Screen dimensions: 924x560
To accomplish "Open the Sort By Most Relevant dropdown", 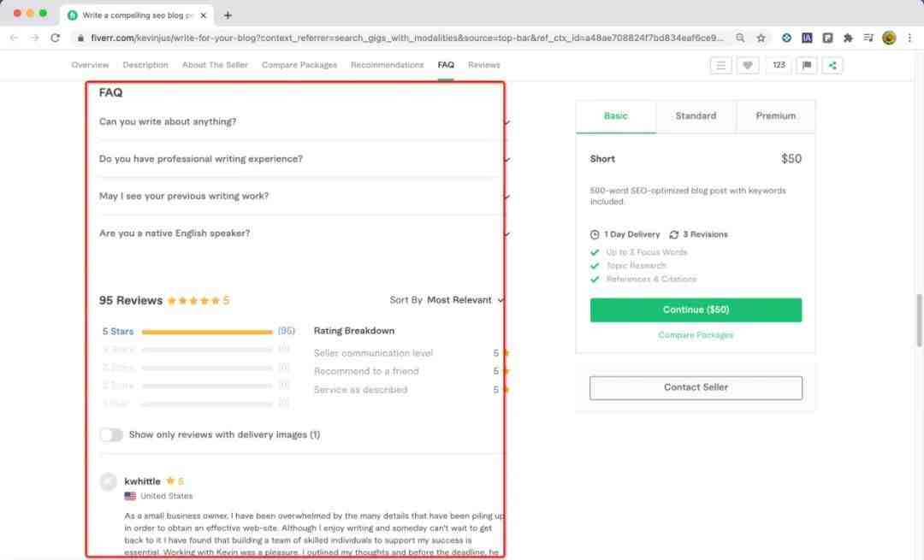I will 465,300.
